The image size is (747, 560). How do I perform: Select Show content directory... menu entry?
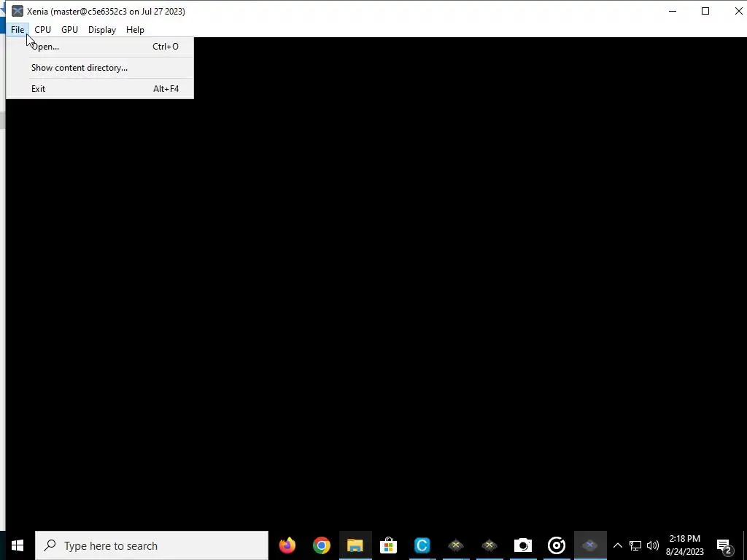(x=99, y=68)
